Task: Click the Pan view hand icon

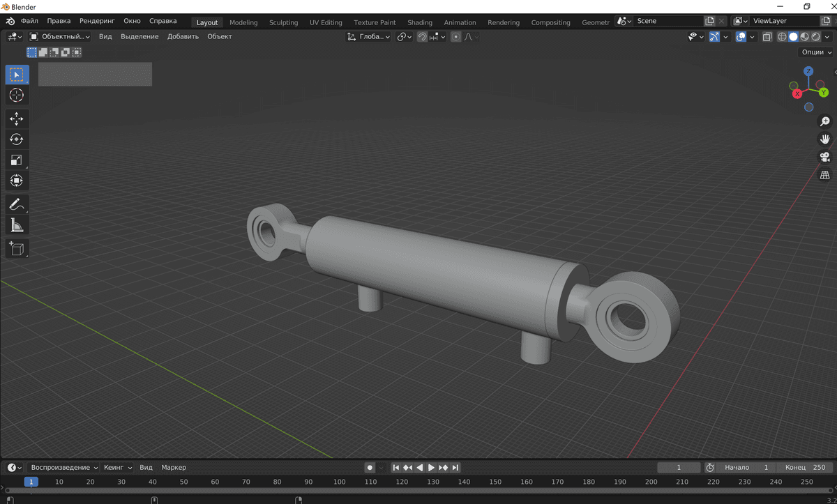Action: (x=825, y=139)
